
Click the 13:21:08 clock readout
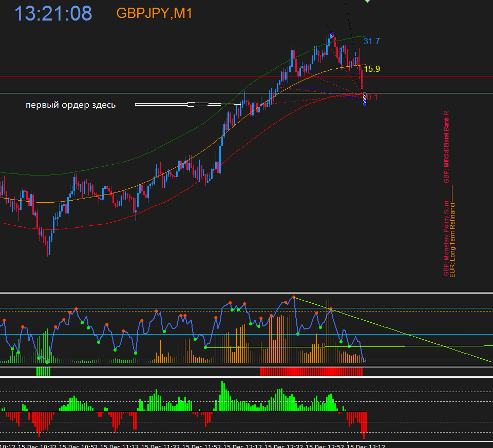point(53,13)
